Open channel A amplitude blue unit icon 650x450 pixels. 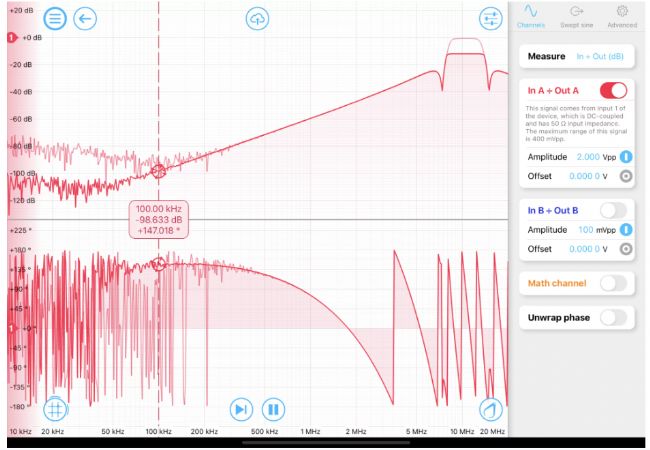(626, 157)
